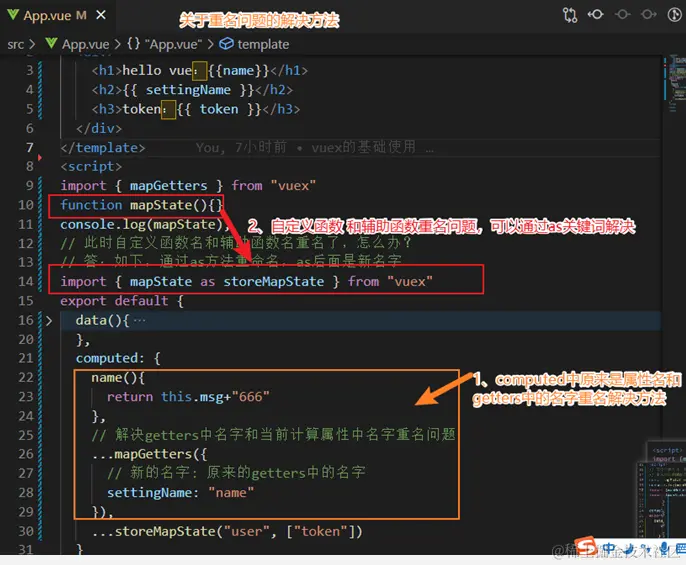Image resolution: width=686 pixels, height=565 pixels.
Task: Close the App.vue tab
Action: point(101,15)
